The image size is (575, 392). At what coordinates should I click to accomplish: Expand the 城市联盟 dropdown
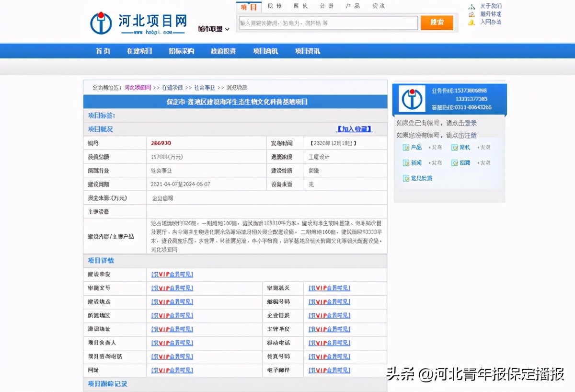[x=214, y=29]
